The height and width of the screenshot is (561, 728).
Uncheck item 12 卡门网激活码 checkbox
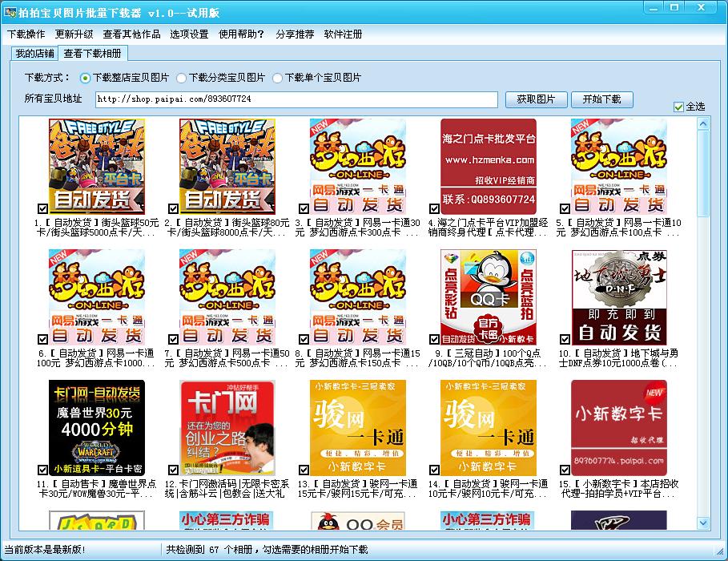[173, 470]
